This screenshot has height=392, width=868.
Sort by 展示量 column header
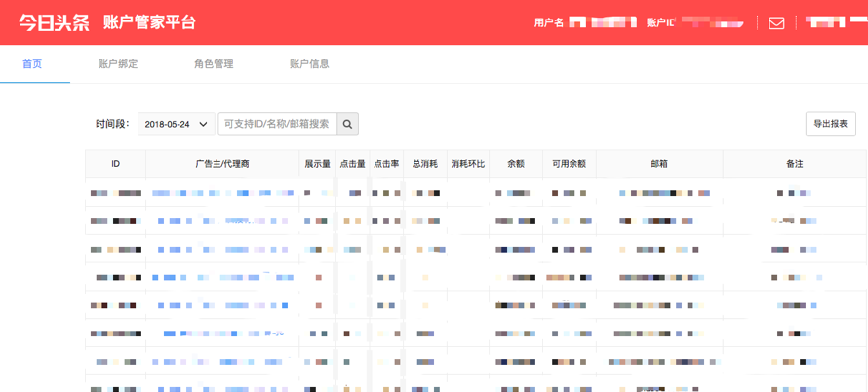[x=317, y=164]
